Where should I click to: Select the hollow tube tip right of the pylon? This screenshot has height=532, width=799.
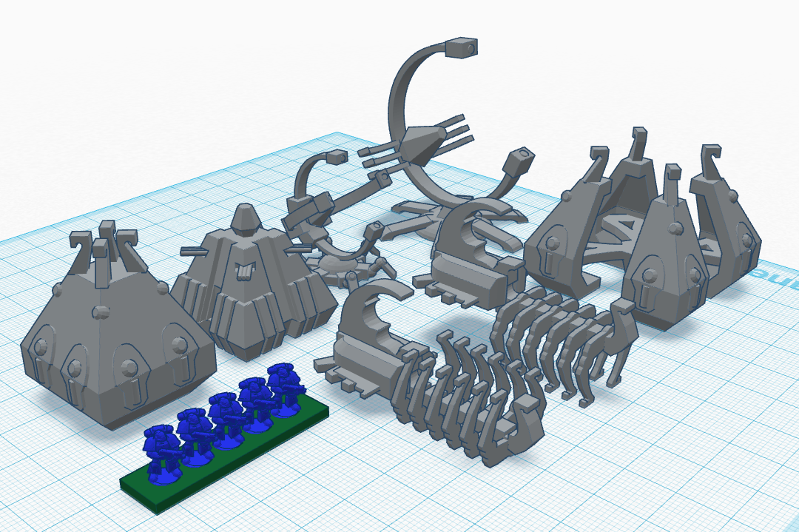[x=521, y=159]
